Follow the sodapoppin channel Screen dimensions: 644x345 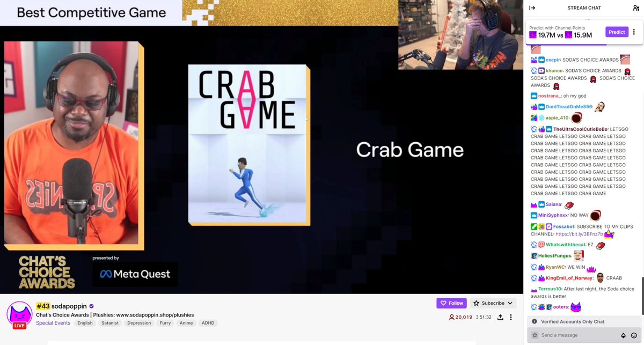coord(451,303)
